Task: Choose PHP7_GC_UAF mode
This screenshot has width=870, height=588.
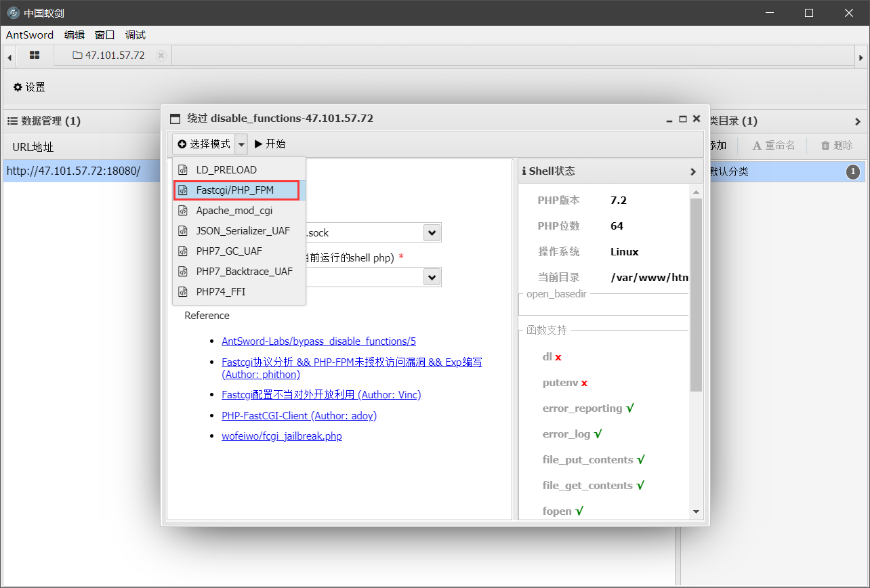Action: pyautogui.click(x=239, y=251)
